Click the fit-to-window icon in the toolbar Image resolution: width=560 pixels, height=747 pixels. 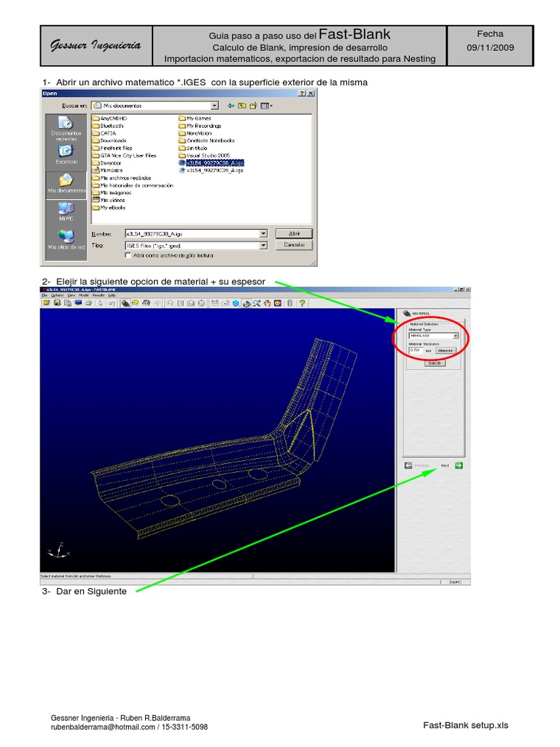[278, 303]
